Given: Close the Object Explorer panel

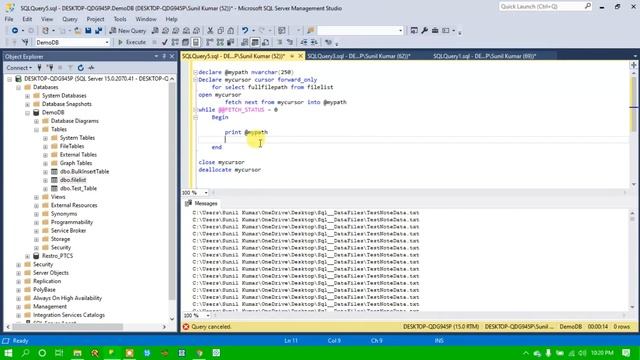Looking at the screenshot, I should coord(172,56).
